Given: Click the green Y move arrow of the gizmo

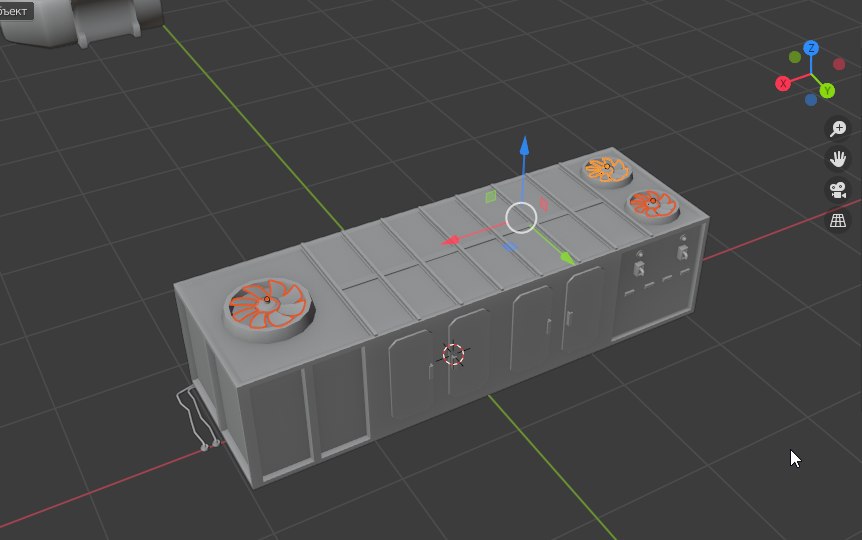Looking at the screenshot, I should [x=567, y=257].
